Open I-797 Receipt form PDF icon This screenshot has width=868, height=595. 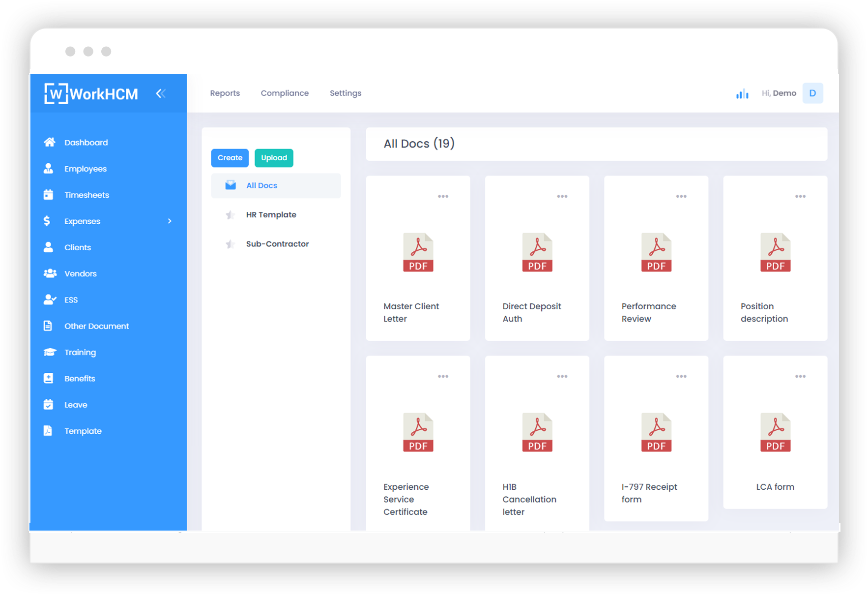(x=656, y=432)
